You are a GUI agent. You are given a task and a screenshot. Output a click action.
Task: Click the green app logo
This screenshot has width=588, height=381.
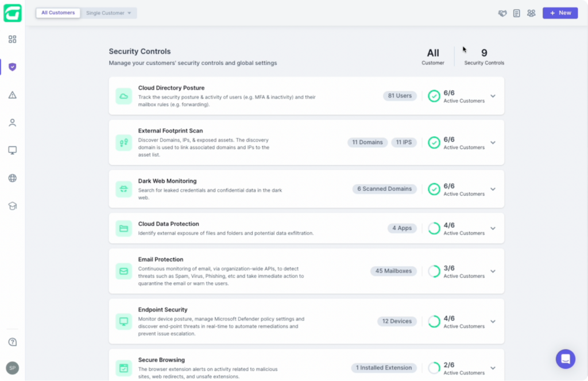13,13
